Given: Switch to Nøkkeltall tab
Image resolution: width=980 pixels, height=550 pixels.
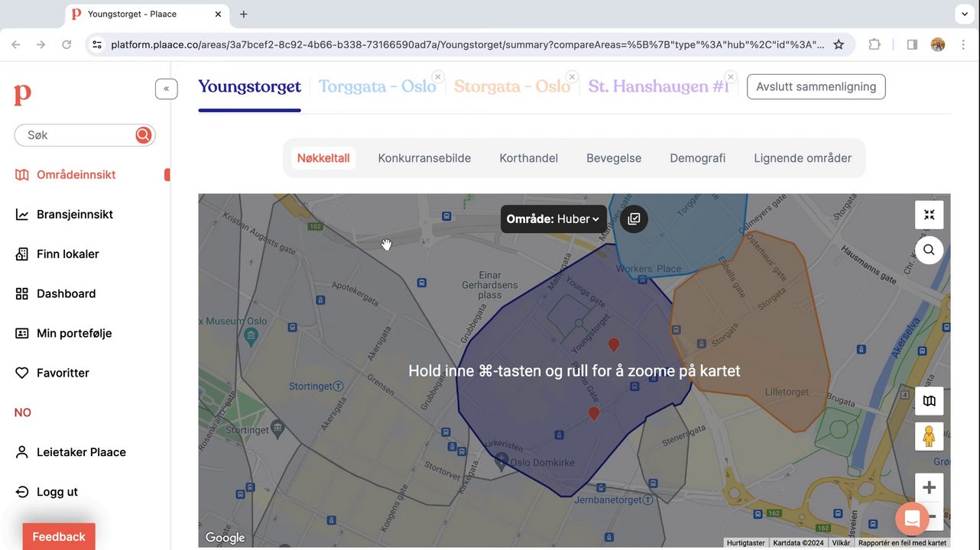Looking at the screenshot, I should coord(323,158).
